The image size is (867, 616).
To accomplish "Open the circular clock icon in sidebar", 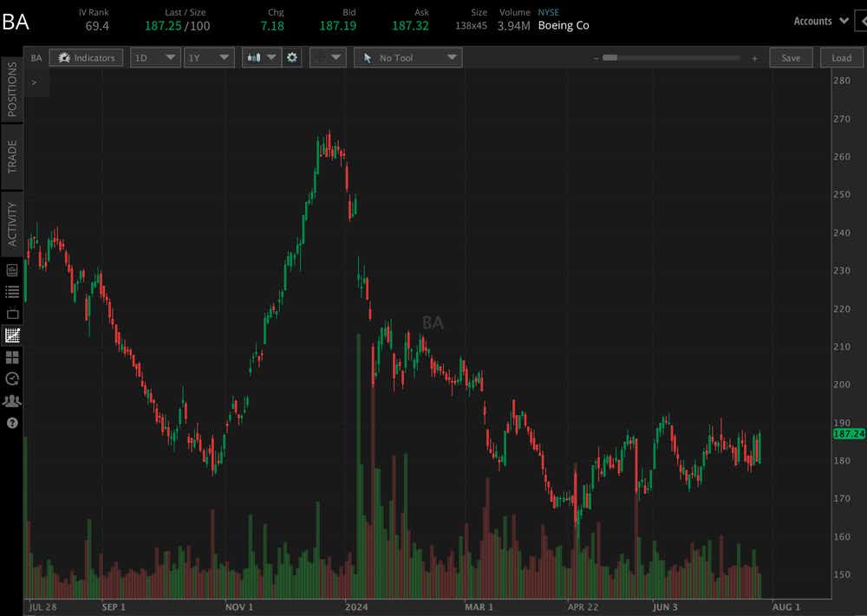I will coord(12,379).
